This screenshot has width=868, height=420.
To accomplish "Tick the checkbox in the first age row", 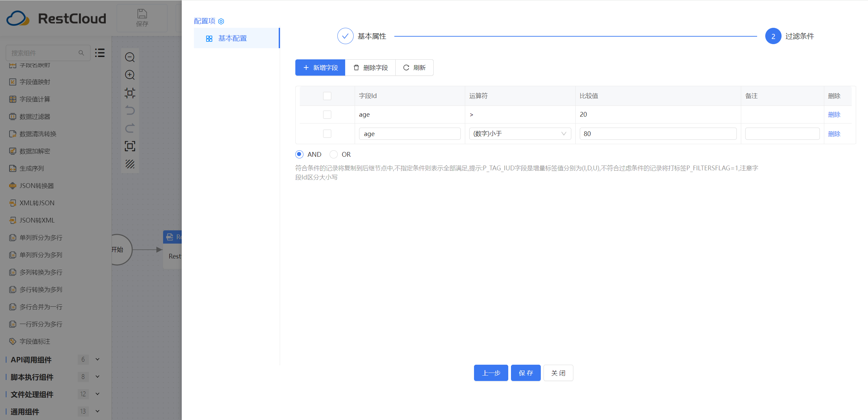I will click(x=327, y=115).
